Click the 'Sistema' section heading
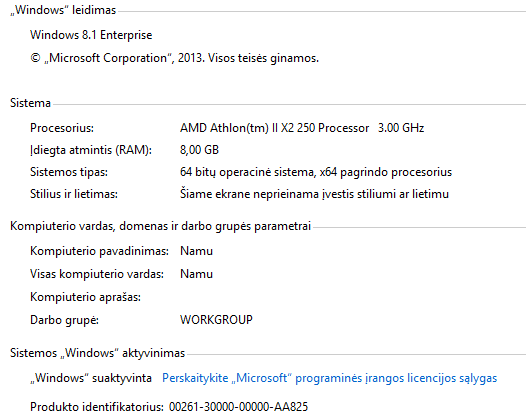Image resolution: width=526 pixels, height=420 pixels. (x=31, y=103)
